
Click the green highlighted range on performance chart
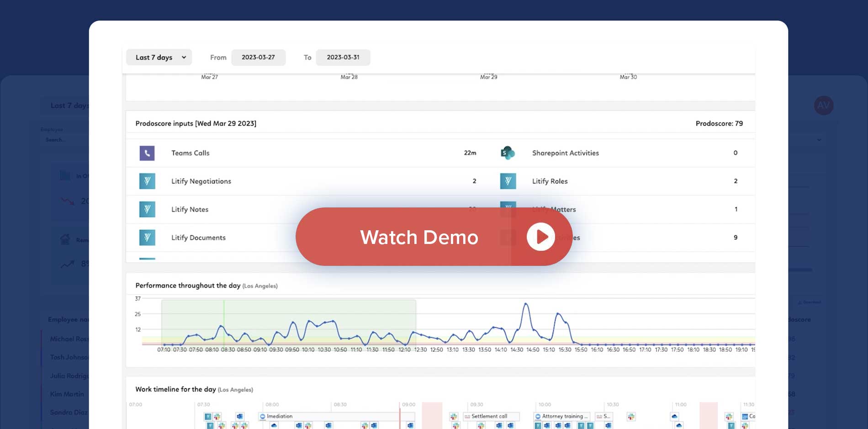tap(288, 322)
